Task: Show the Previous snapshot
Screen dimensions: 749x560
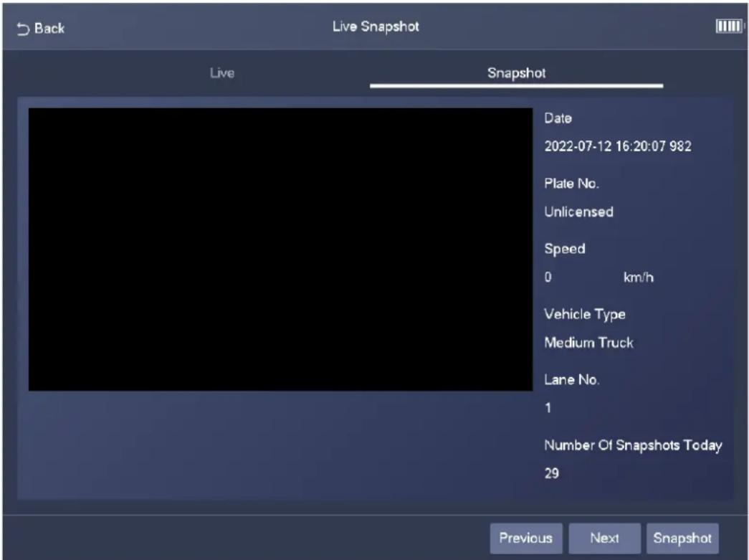Action: [526, 538]
